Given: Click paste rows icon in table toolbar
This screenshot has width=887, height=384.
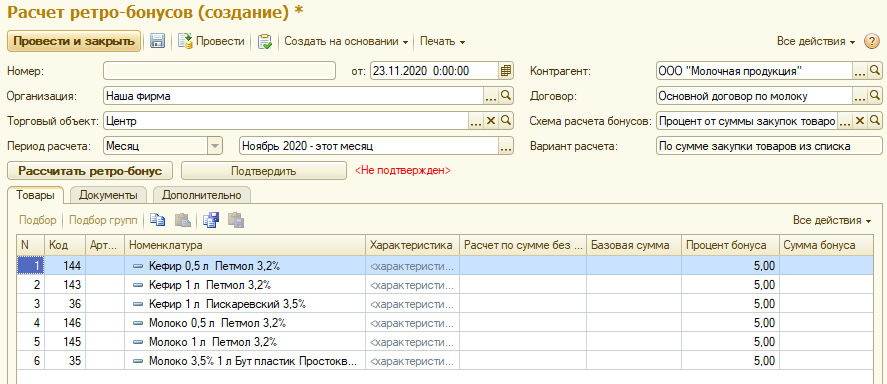Looking at the screenshot, I should 182,220.
